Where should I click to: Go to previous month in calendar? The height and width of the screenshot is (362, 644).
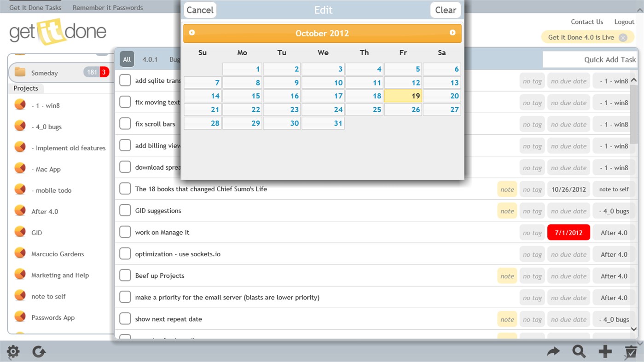(191, 33)
